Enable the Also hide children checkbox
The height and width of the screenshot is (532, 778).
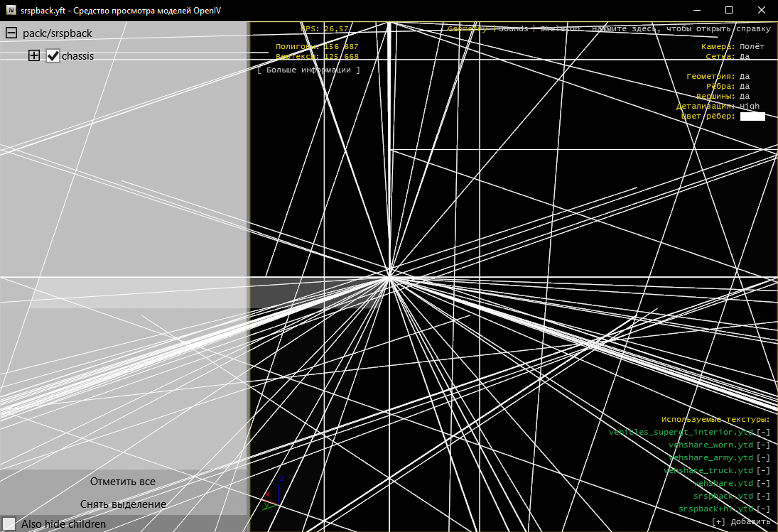[9, 524]
